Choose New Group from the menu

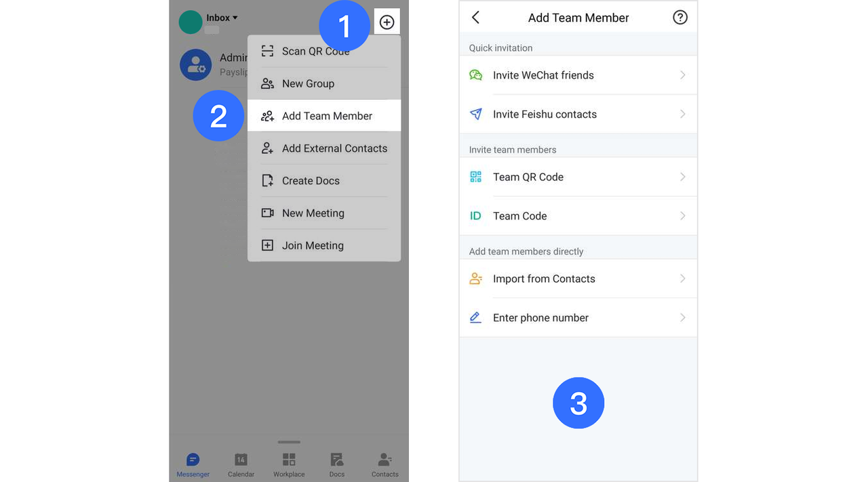pos(308,83)
